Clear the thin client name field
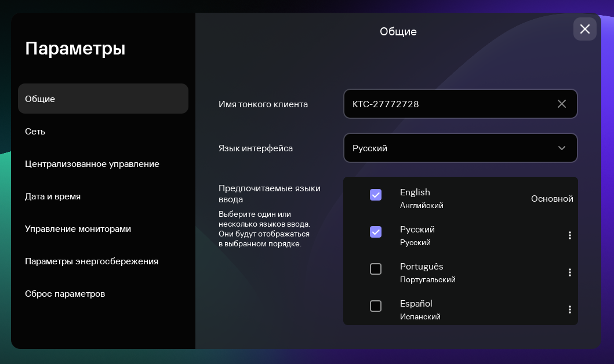 click(x=561, y=104)
